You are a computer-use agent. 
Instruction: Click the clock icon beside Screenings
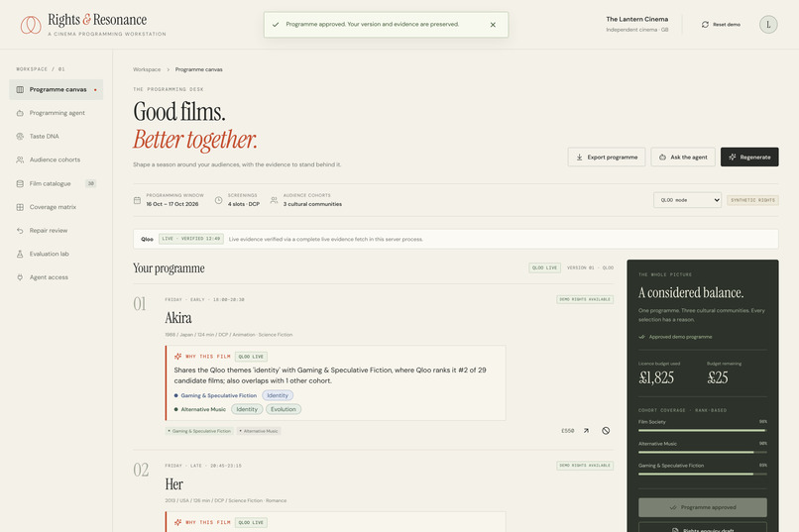pyautogui.click(x=219, y=200)
